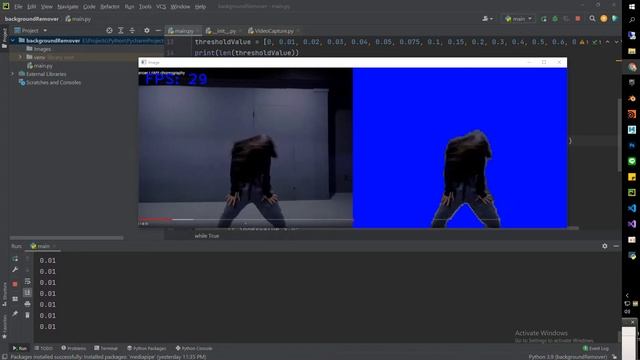Click the rerun icon in Run panel
The image size is (640, 360).
(x=15, y=259)
